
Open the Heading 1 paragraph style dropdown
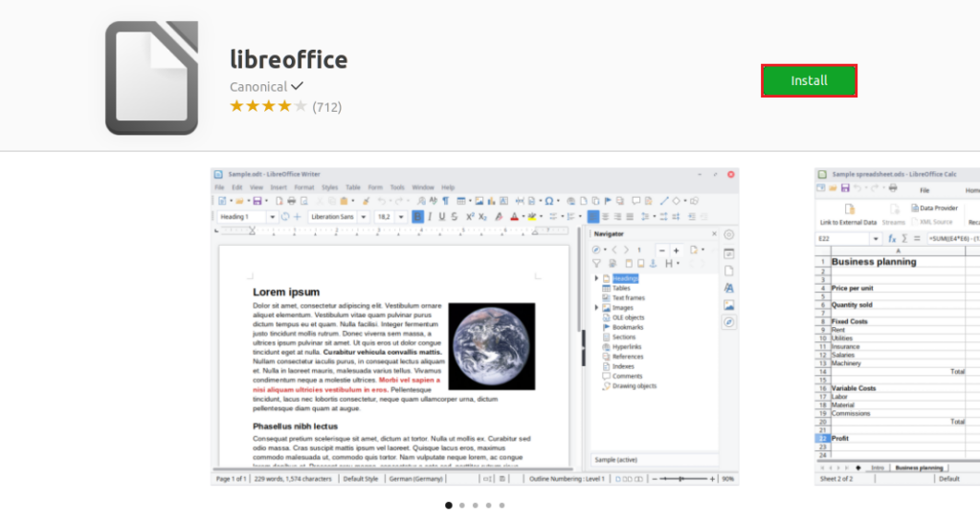[273, 217]
